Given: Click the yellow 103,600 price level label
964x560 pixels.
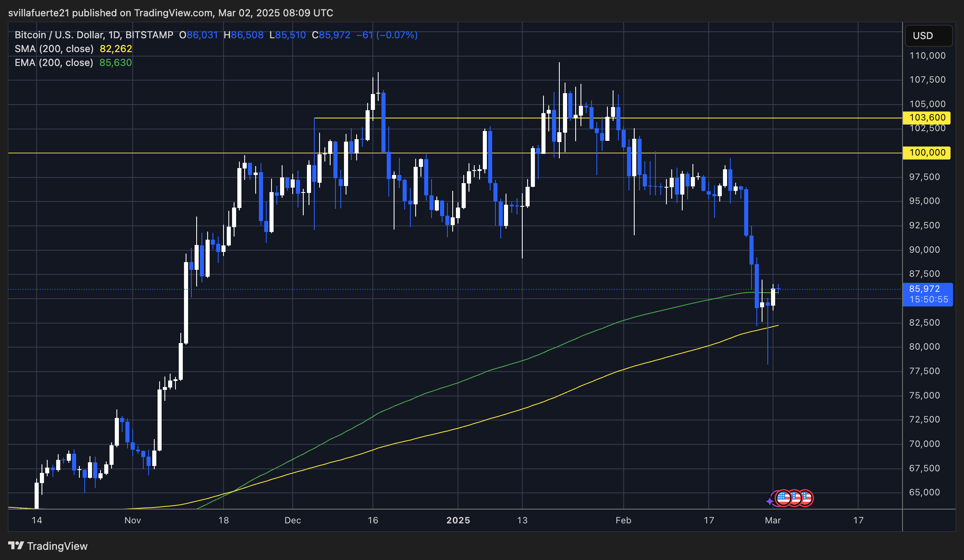Looking at the screenshot, I should pyautogui.click(x=927, y=117).
